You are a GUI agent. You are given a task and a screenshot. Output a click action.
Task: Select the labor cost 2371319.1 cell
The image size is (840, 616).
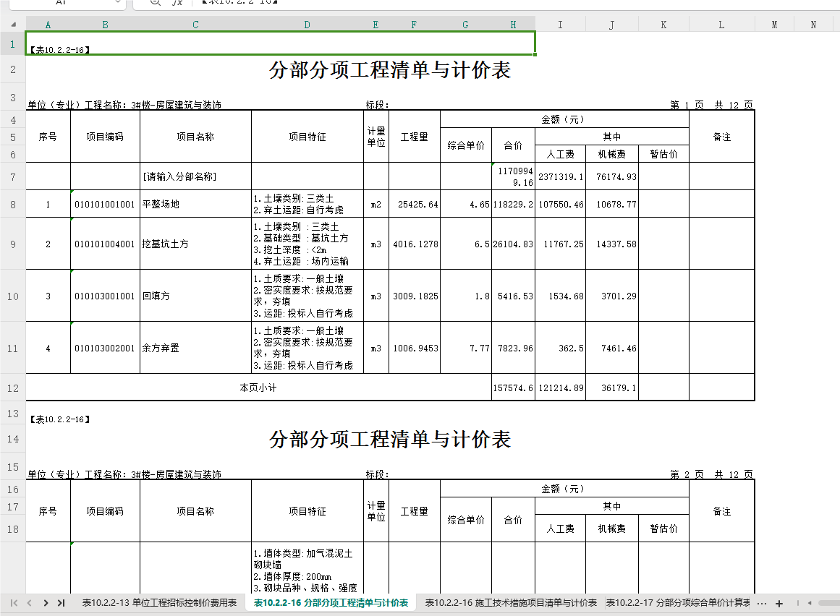560,176
